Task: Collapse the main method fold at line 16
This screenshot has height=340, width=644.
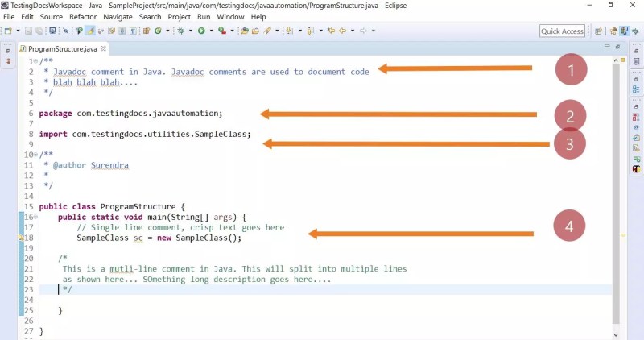Action: click(x=35, y=217)
